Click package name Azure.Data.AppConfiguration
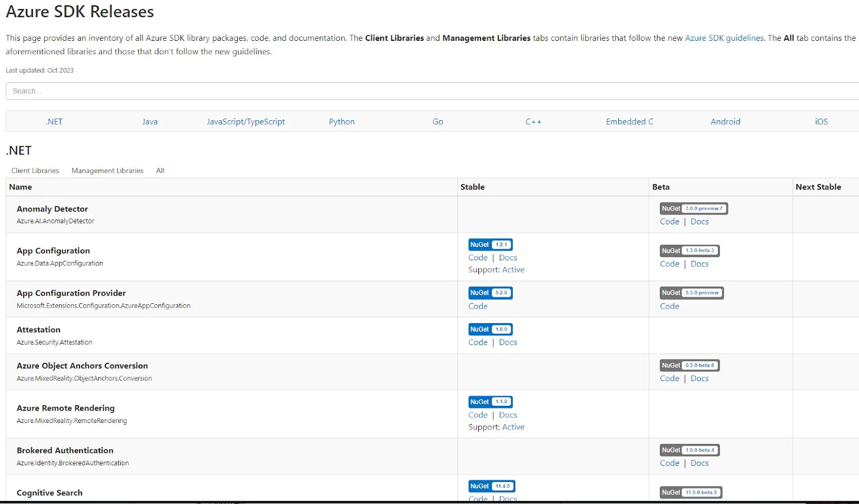 [x=60, y=264]
